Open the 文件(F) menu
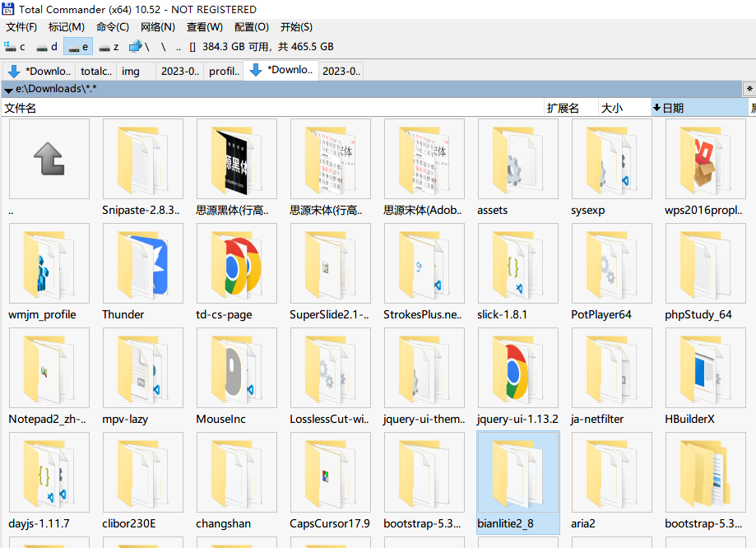756x548 pixels. 21,27
